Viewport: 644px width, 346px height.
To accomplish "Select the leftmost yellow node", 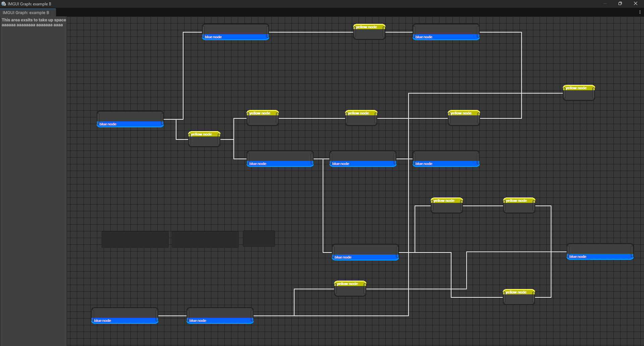I will pos(204,139).
